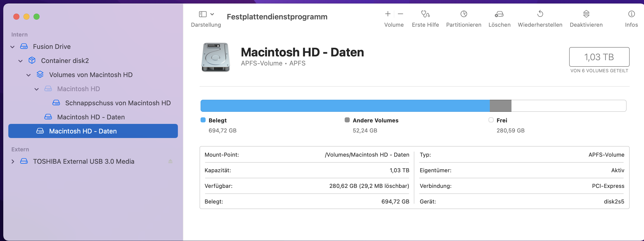
Task: Click the 1,03 TB capacity box
Action: point(599,57)
